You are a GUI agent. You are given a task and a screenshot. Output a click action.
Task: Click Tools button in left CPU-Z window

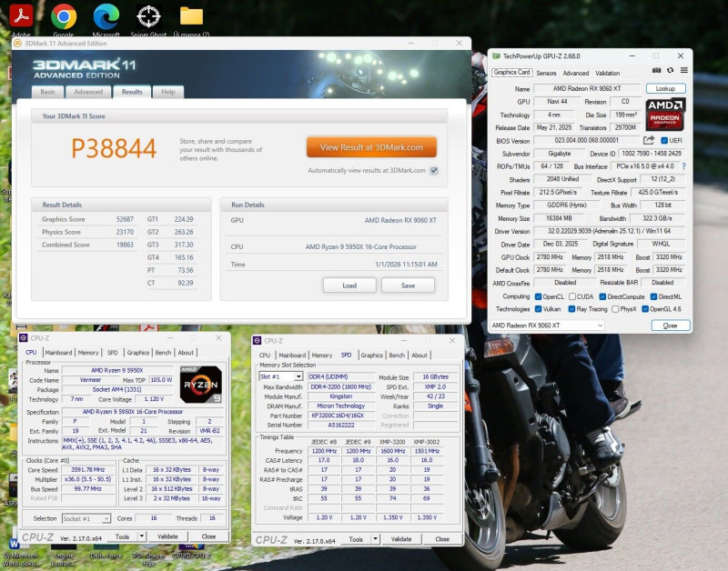tap(122, 536)
